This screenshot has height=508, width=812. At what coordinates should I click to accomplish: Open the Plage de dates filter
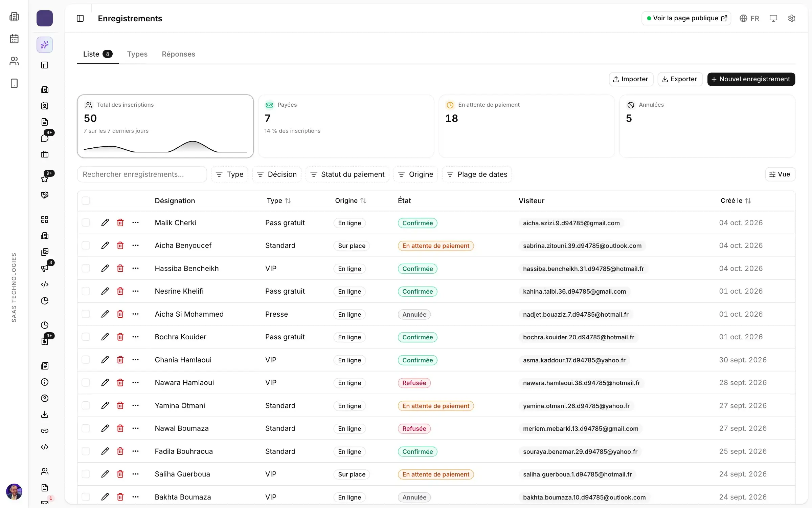(477, 174)
